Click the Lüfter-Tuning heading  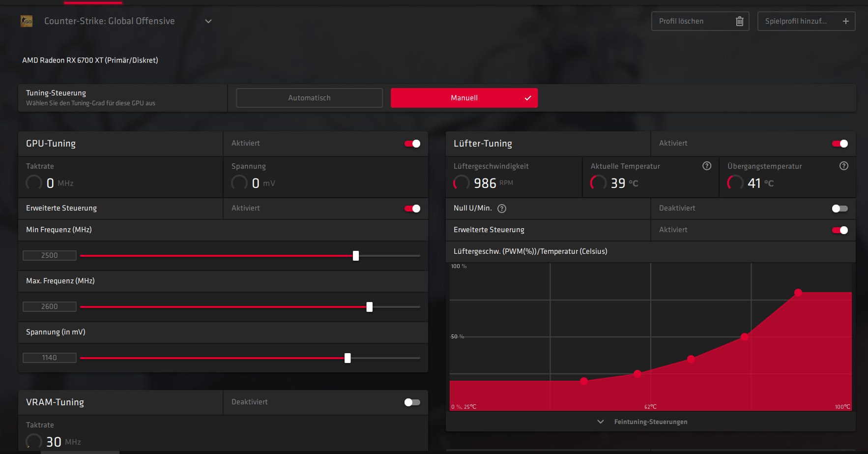coord(483,144)
